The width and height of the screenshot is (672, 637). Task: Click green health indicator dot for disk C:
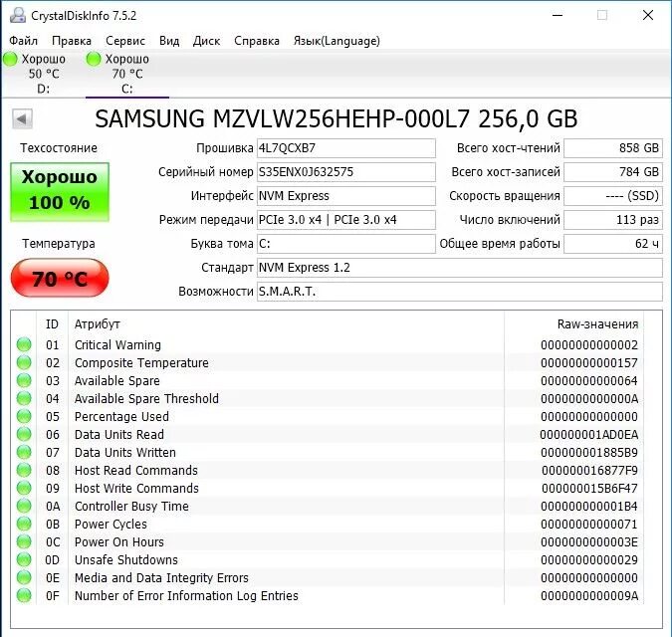coord(94,59)
